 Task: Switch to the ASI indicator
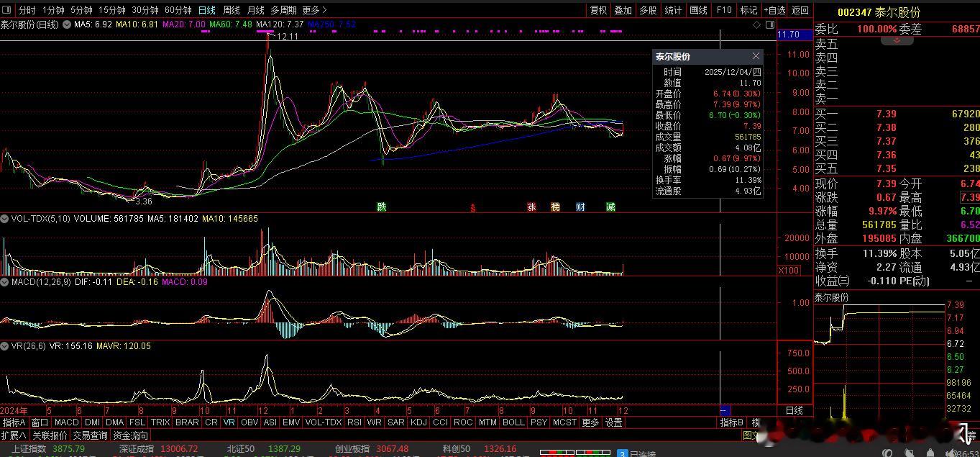click(270, 422)
